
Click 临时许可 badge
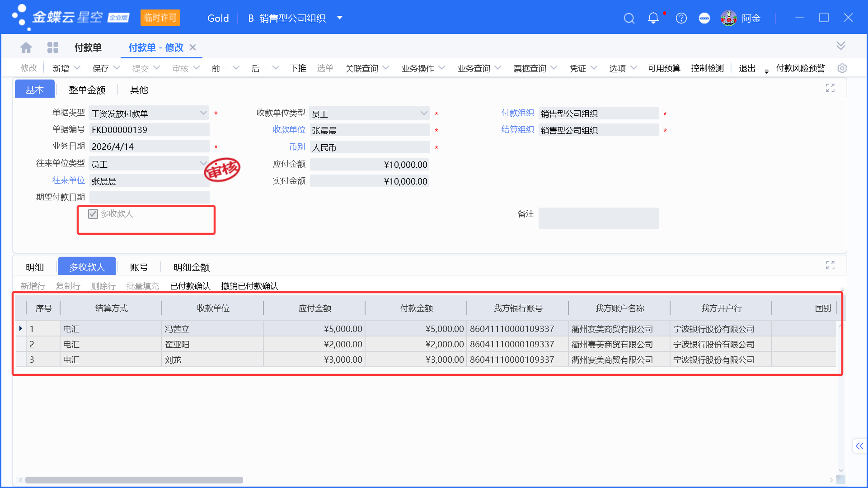tap(160, 18)
